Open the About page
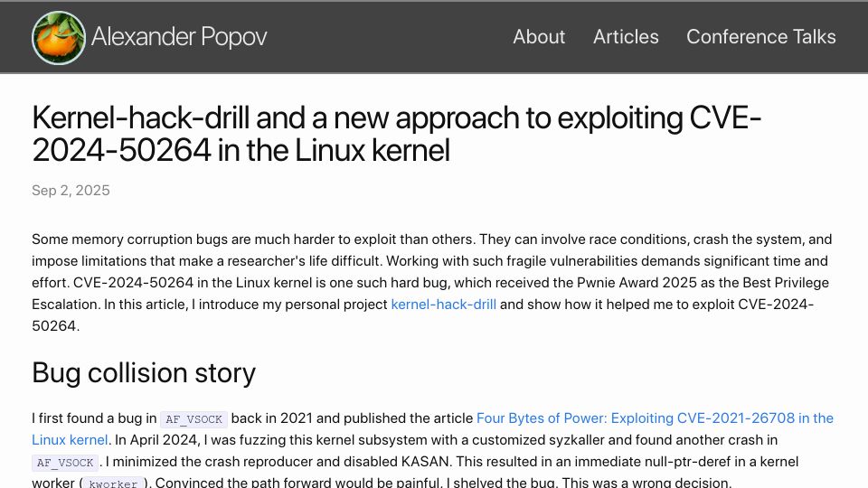This screenshot has height=488, width=868. click(539, 36)
